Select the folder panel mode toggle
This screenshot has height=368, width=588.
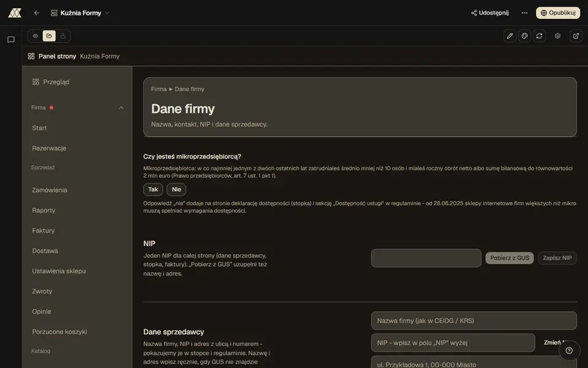coord(49,36)
